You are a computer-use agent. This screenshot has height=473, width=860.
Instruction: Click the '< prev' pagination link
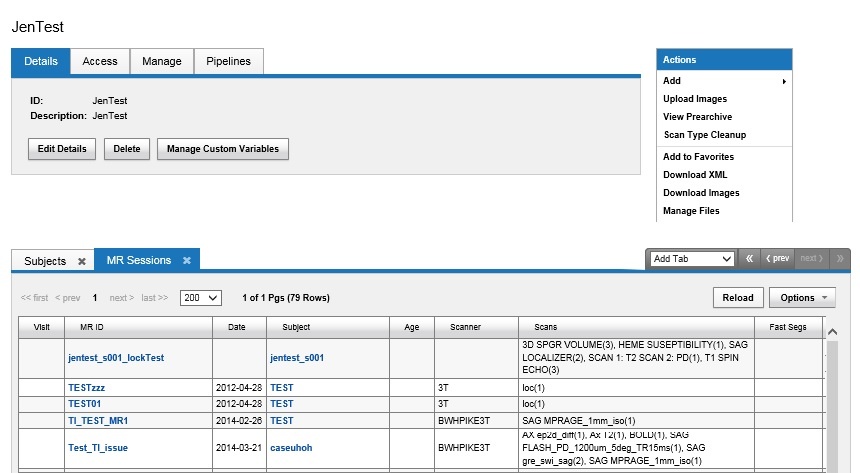coord(67,298)
